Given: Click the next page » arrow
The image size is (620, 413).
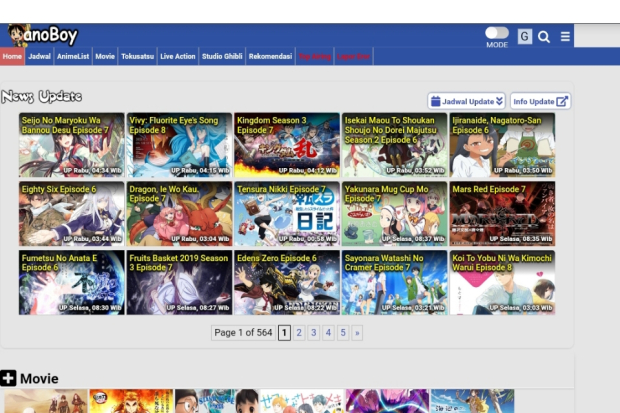Looking at the screenshot, I should pyautogui.click(x=357, y=333).
